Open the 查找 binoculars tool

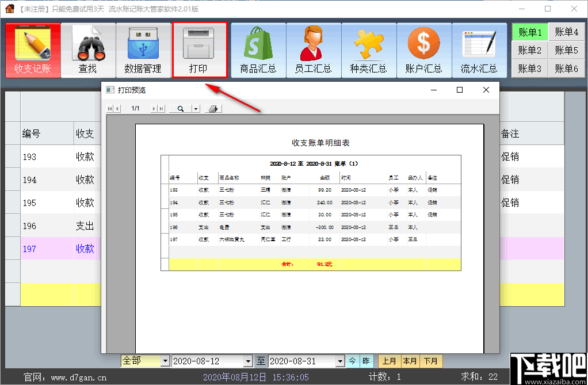pyautogui.click(x=88, y=50)
